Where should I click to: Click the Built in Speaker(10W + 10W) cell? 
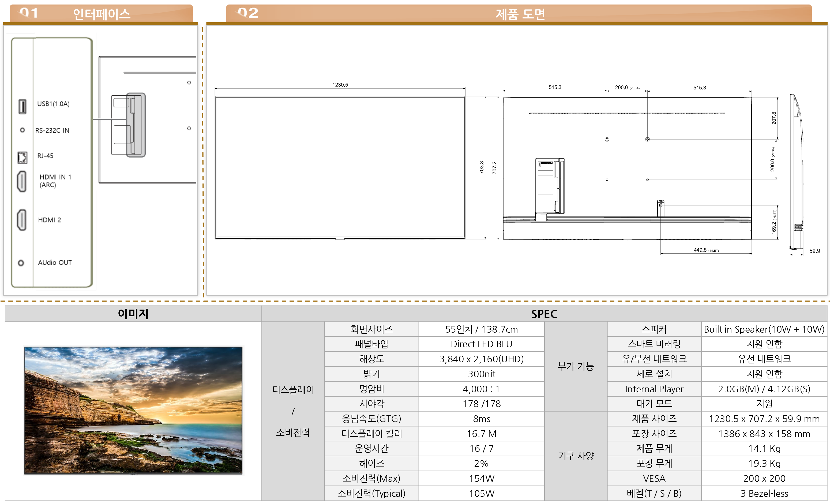tap(764, 329)
